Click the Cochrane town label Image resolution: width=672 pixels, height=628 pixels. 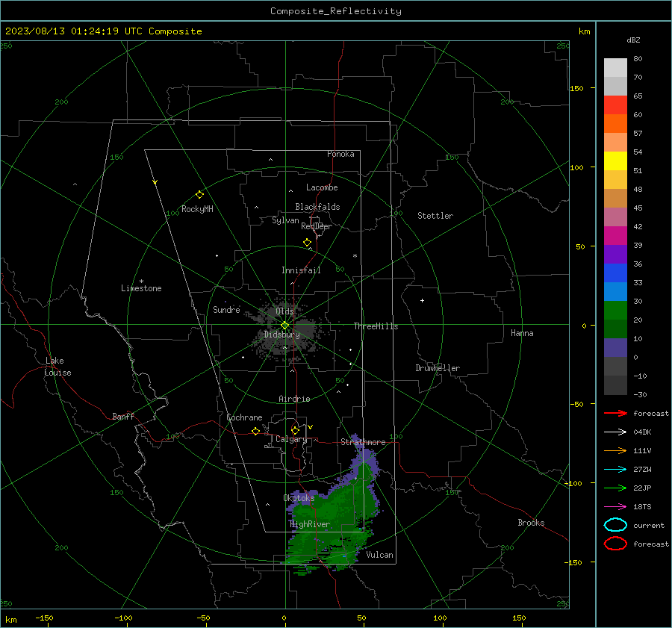pyautogui.click(x=244, y=417)
